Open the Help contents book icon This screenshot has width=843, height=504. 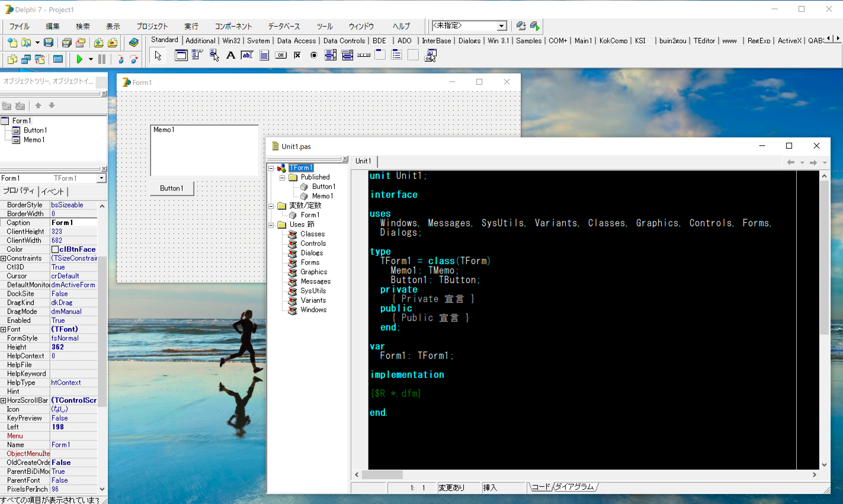(x=134, y=42)
